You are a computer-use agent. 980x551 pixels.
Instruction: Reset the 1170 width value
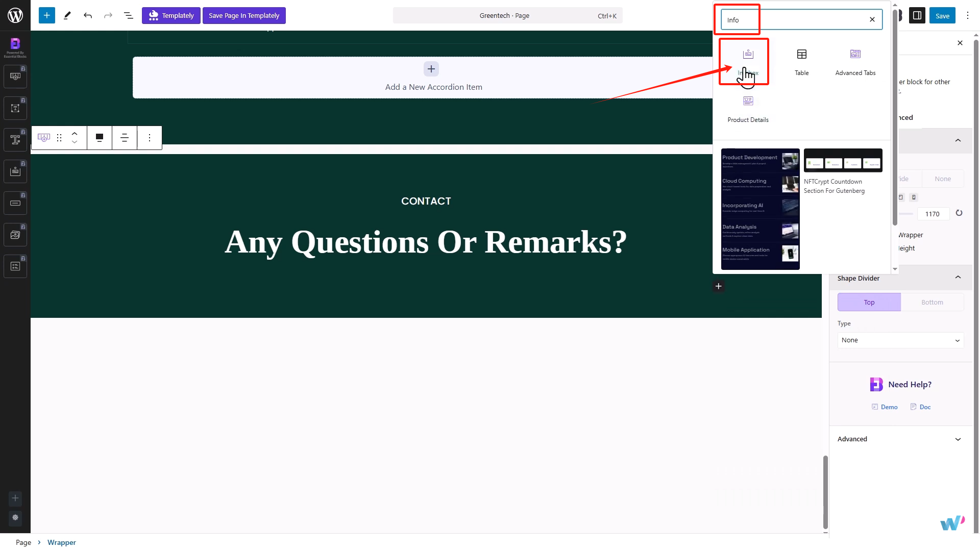pos(959,213)
